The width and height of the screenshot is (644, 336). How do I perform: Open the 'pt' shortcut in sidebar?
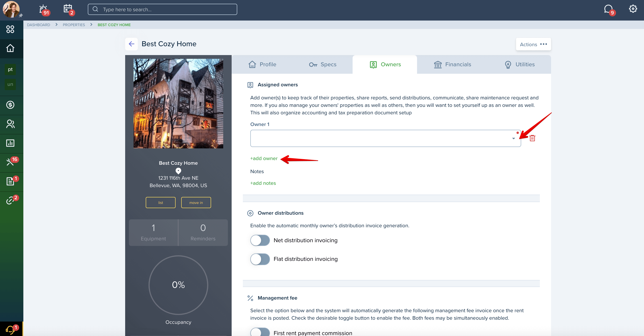click(x=10, y=70)
